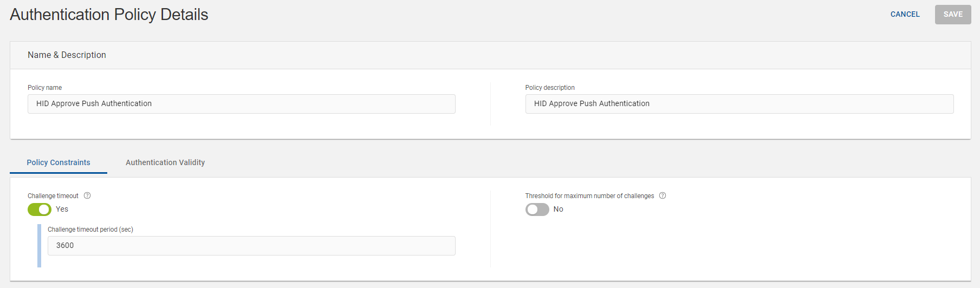Click the threshold for maximum challenges label
Image resolution: width=980 pixels, height=288 pixels.
(x=589, y=196)
